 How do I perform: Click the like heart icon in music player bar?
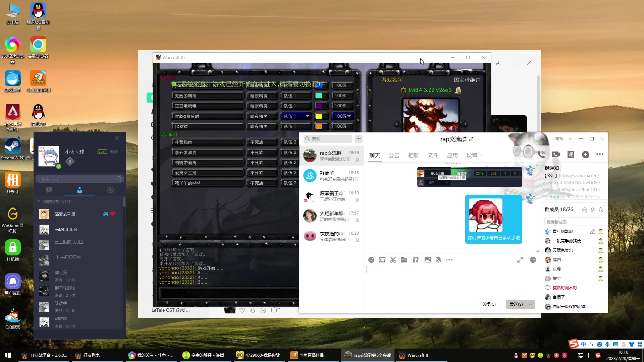[242, 310]
